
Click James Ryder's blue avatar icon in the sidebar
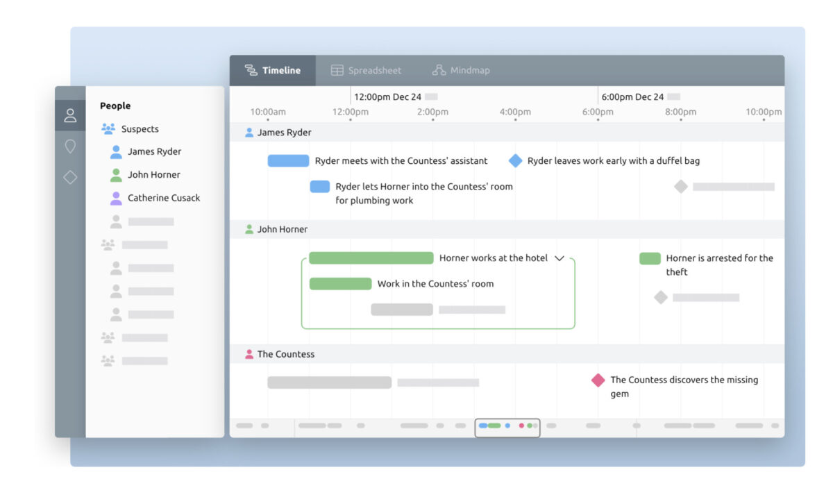click(116, 151)
